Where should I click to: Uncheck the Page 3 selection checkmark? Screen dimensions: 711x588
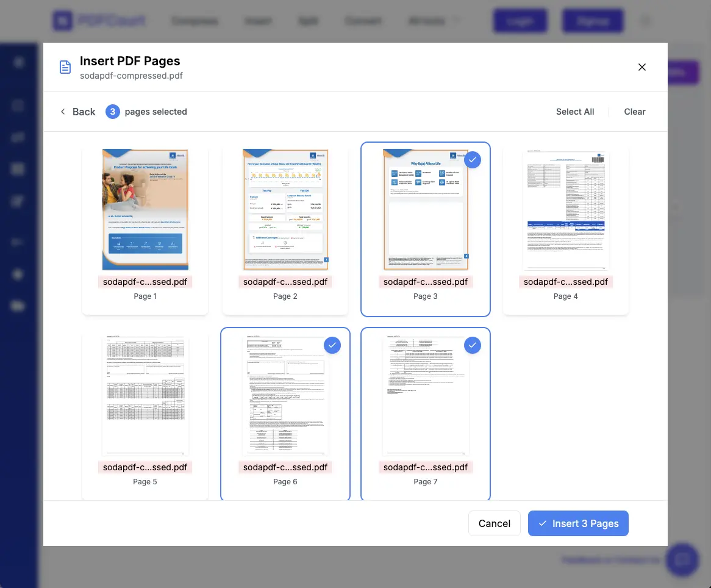click(472, 160)
